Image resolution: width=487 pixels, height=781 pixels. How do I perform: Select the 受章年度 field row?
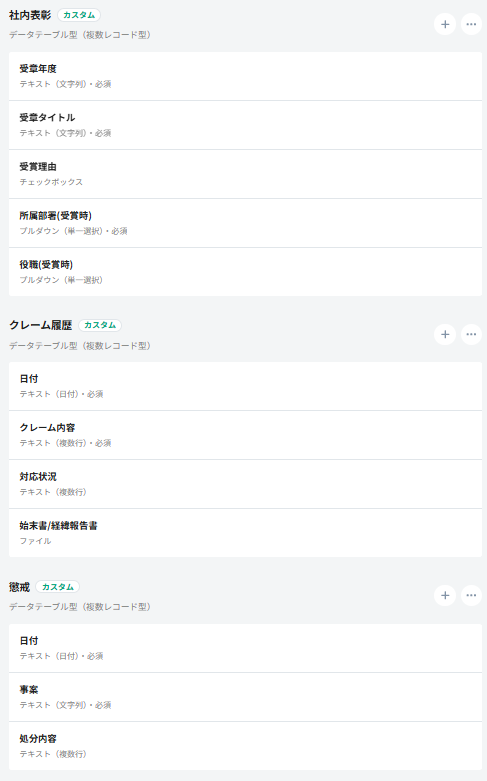point(245,76)
